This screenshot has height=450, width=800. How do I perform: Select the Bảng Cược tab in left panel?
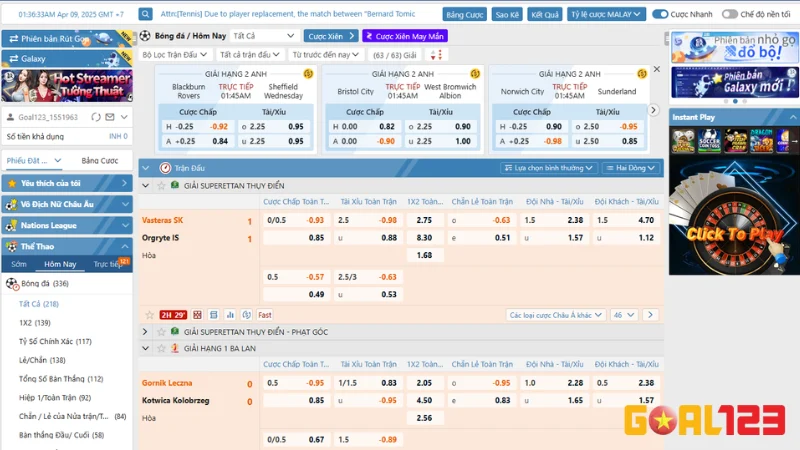tap(99, 160)
